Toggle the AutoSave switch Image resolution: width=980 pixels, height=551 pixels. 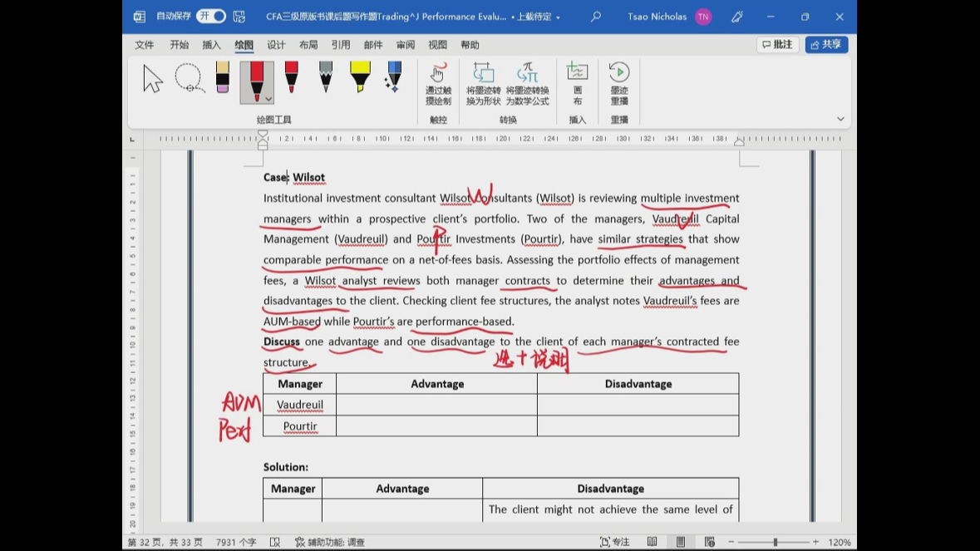click(211, 17)
